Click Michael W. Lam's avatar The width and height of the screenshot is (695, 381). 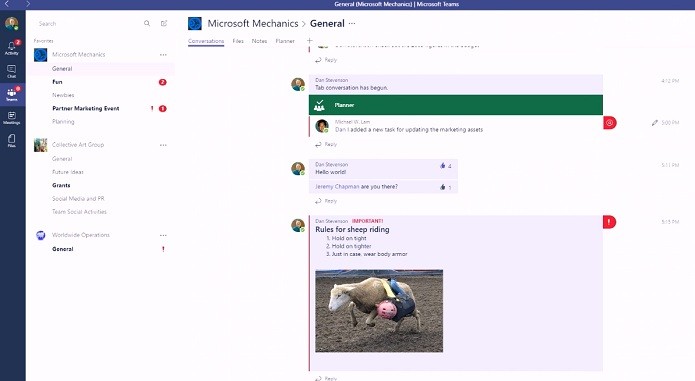click(322, 126)
